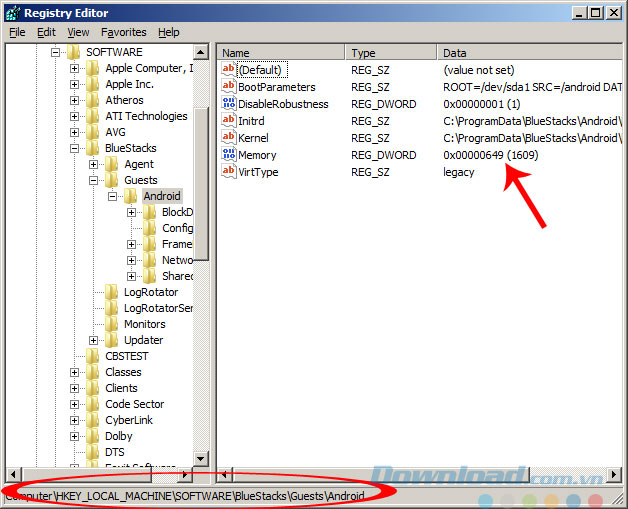628x509 pixels.
Task: Collapse the Guests subkey
Action: 93,180
